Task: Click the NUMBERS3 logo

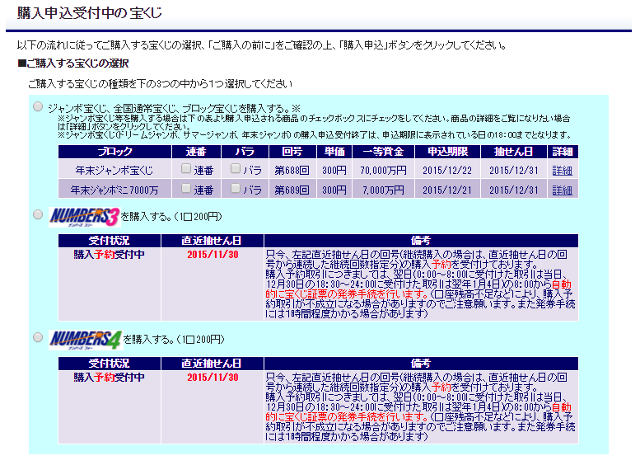Action: (x=84, y=217)
